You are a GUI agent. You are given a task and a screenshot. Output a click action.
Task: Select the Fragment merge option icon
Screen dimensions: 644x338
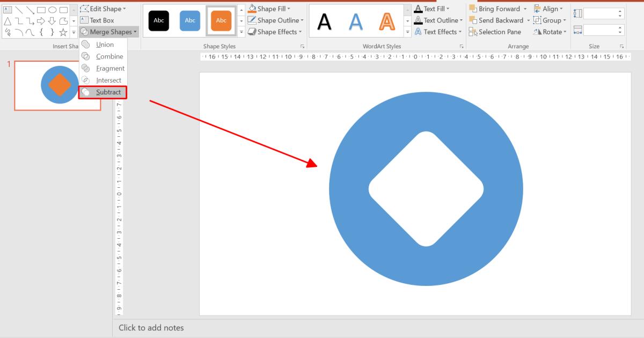click(x=86, y=68)
